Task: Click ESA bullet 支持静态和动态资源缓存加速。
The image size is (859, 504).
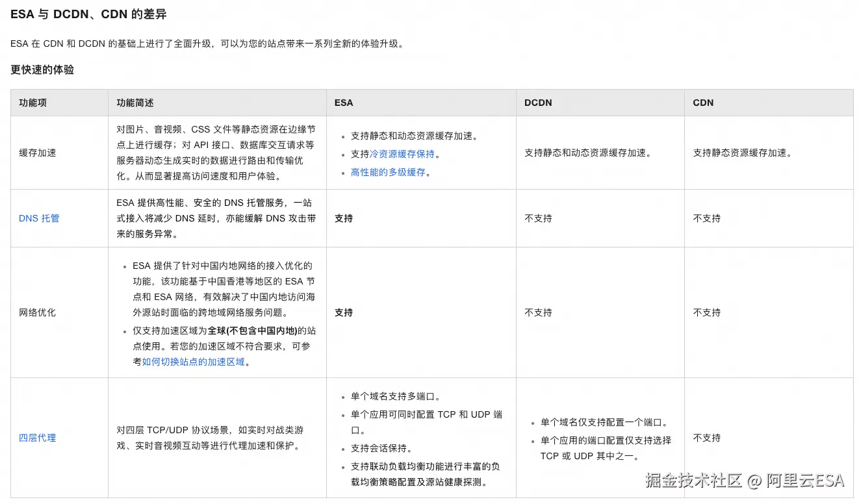Action: pos(415,136)
